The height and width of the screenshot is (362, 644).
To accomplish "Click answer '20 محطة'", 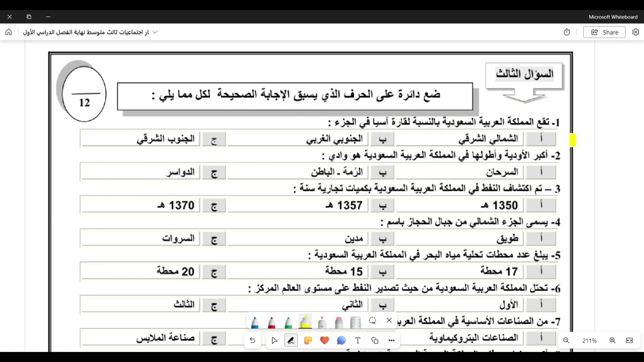I will [x=176, y=271].
